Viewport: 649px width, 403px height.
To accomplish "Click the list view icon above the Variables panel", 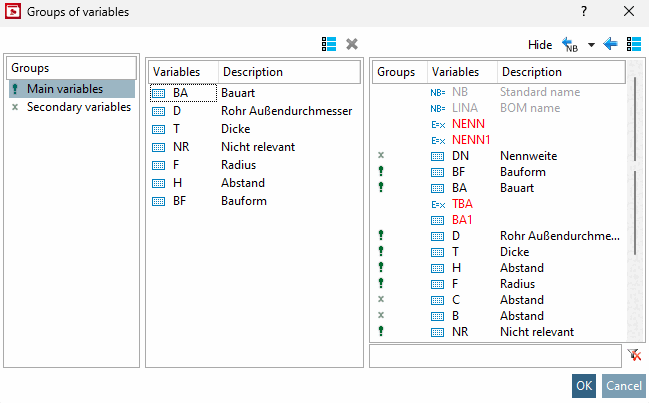I will [329, 44].
